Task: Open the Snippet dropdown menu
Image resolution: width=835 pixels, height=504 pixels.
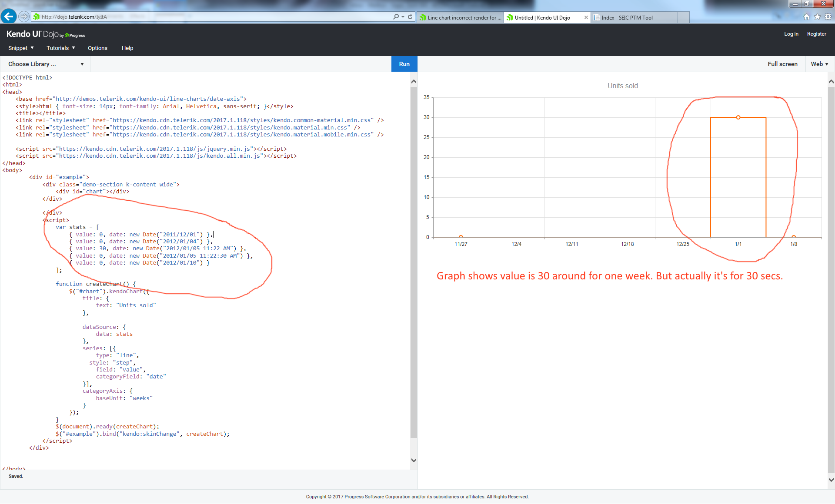Action: 21,48
